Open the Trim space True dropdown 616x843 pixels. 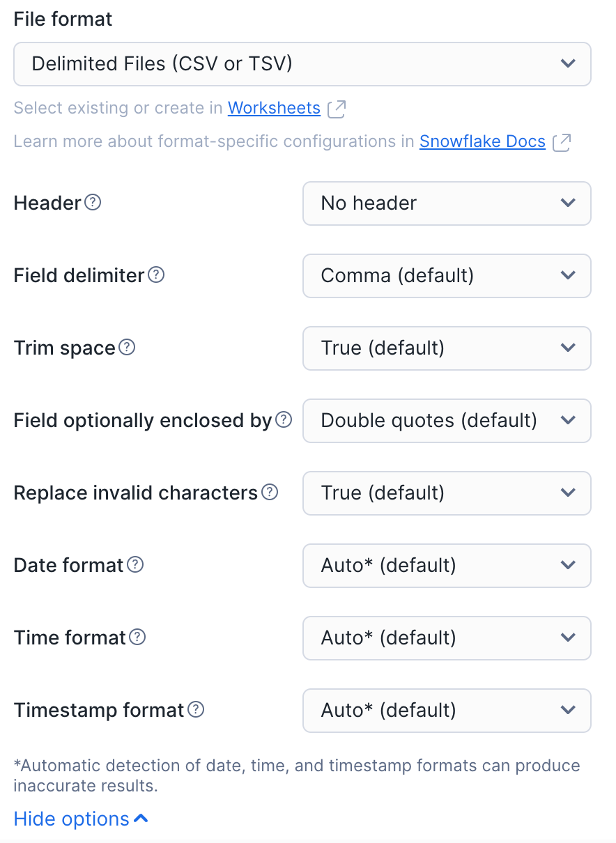pyautogui.click(x=447, y=348)
